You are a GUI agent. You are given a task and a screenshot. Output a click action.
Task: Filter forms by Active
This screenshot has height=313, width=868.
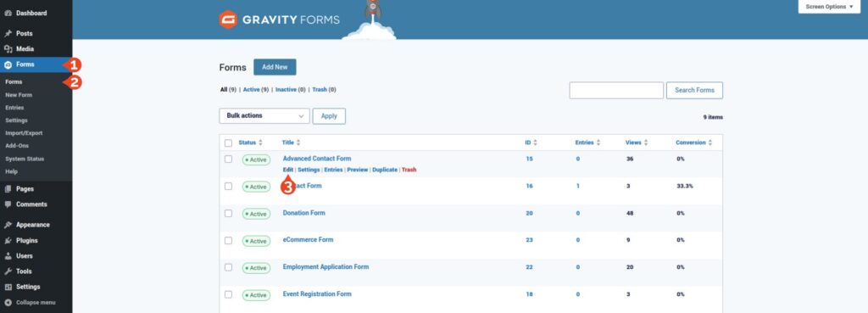click(256, 90)
